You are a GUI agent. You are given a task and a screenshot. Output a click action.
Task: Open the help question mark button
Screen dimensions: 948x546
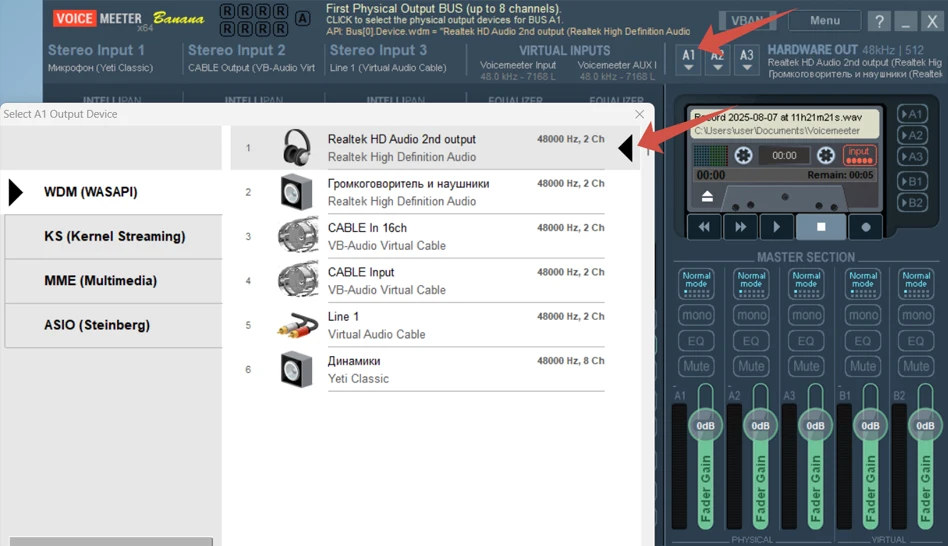point(878,21)
